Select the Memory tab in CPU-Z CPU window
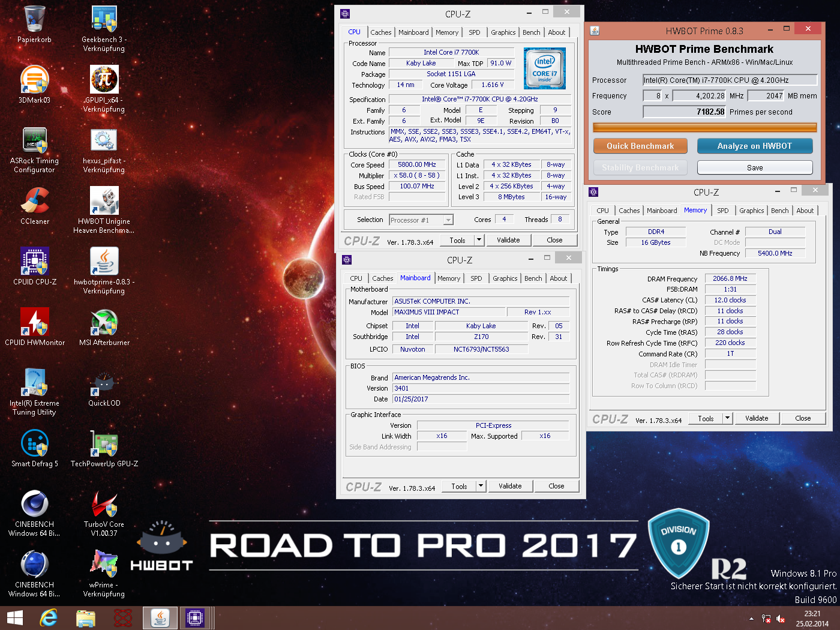The width and height of the screenshot is (840, 630). tap(447, 32)
